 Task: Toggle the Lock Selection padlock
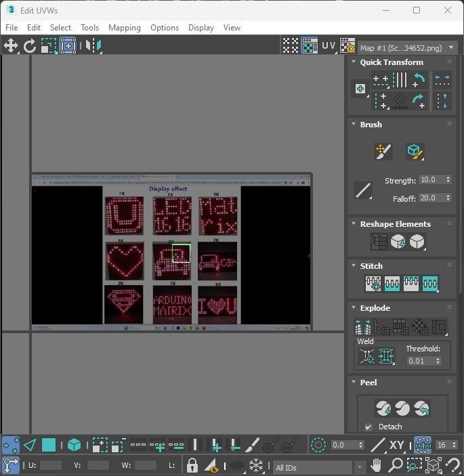(x=192, y=465)
